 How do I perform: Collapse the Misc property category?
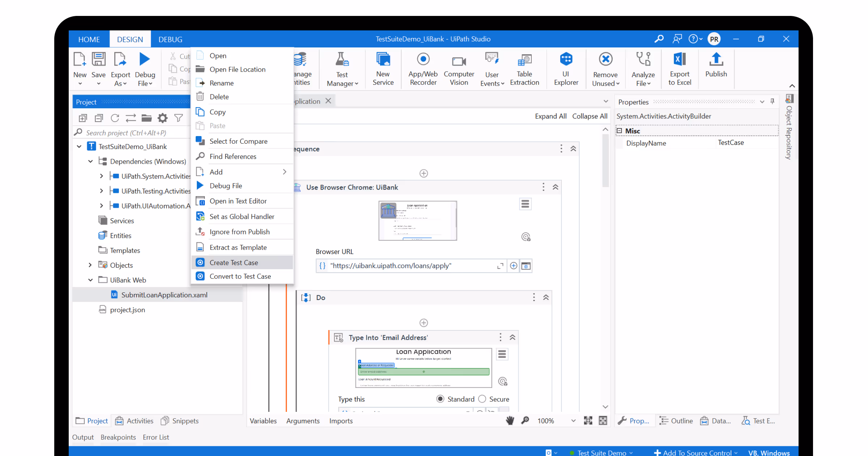click(620, 131)
